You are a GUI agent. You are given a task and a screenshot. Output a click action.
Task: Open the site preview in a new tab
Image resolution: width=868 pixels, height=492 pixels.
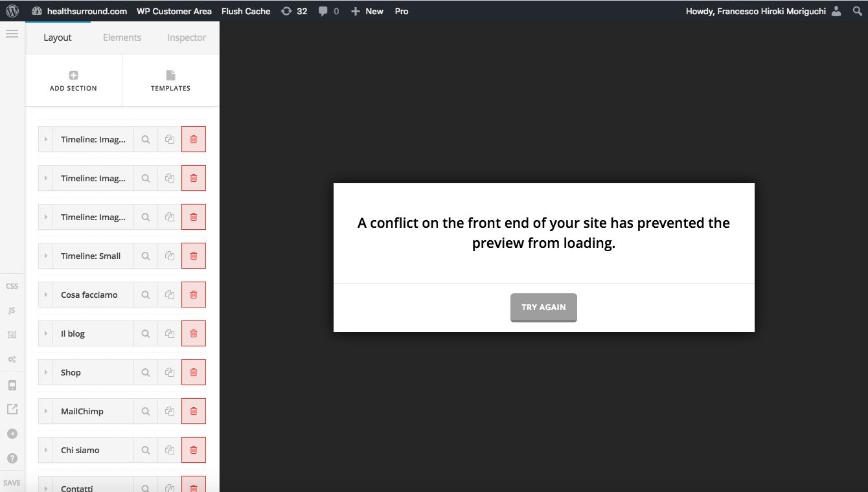pyautogui.click(x=12, y=408)
